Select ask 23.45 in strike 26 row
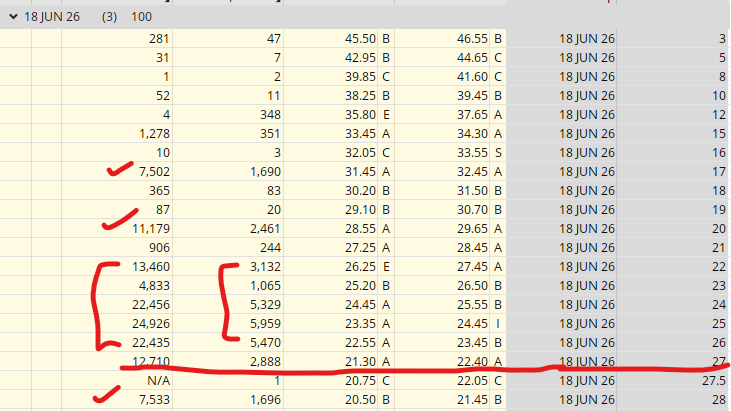Screen dimensions: 731x411 [472, 343]
